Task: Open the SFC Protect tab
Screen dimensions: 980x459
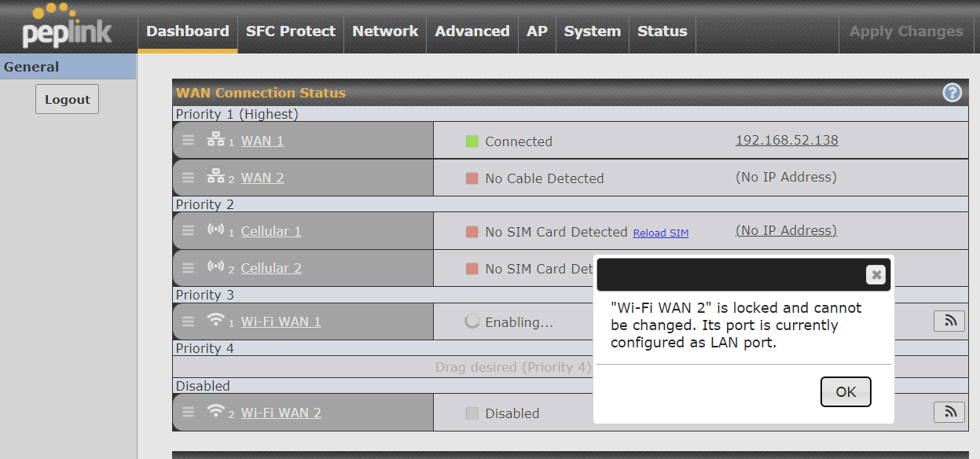Action: [x=290, y=31]
